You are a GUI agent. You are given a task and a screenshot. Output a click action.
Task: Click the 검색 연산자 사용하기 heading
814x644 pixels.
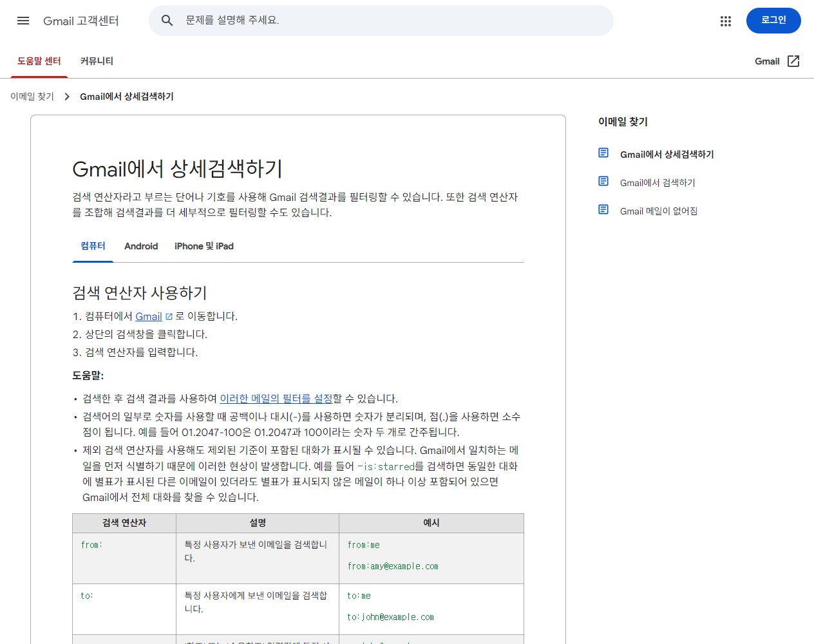click(140, 293)
